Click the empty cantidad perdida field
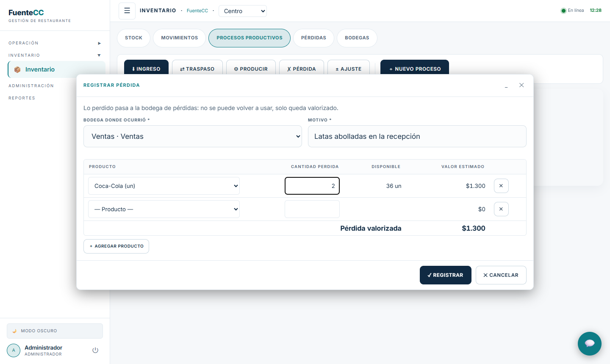The height and width of the screenshot is (364, 610). (x=312, y=209)
